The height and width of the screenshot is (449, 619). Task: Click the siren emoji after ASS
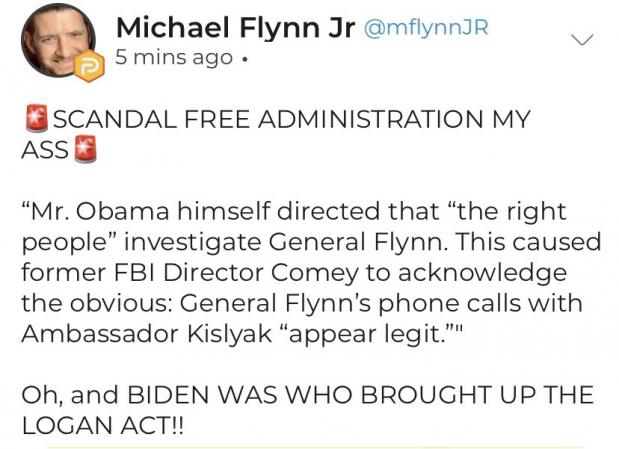click(x=86, y=149)
